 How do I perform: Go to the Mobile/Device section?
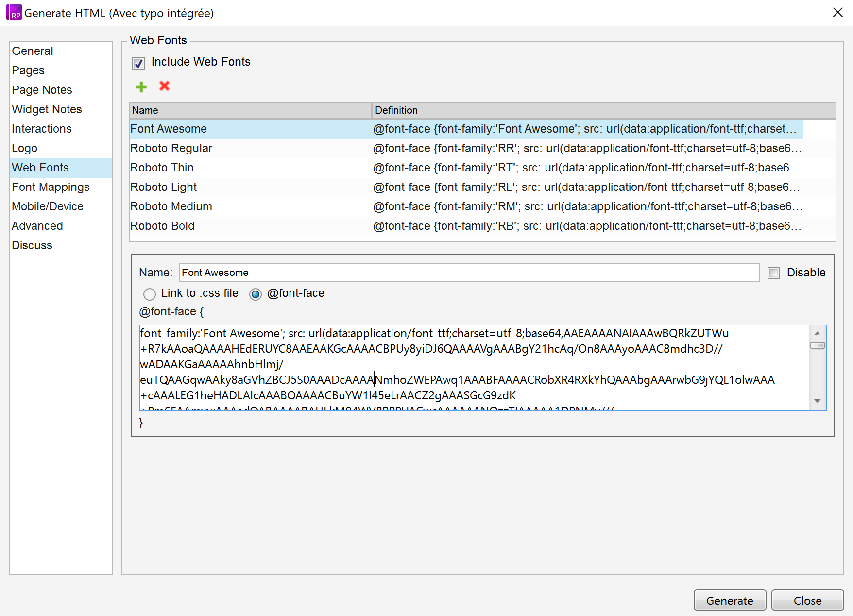click(48, 206)
